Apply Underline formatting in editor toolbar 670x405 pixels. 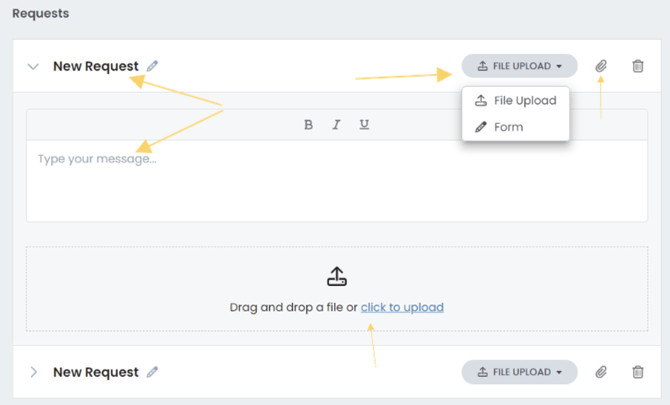coord(364,125)
